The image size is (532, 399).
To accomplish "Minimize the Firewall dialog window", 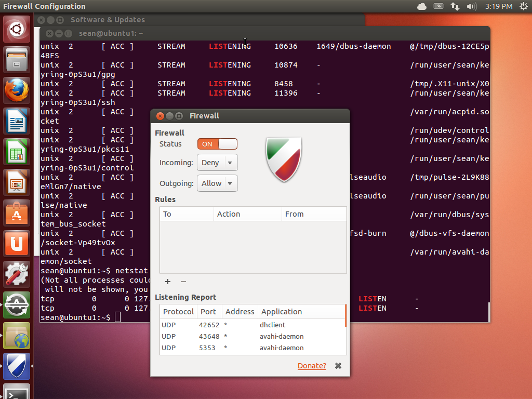I will (x=170, y=116).
